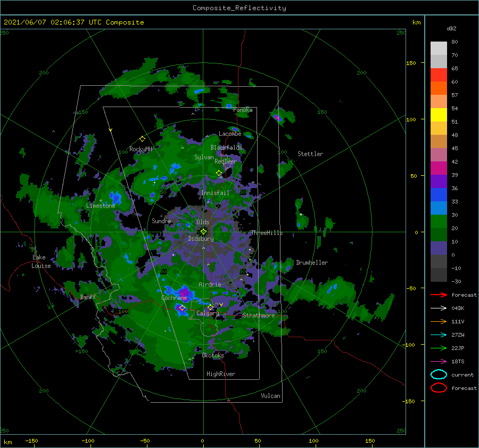
Task: Click the green 30 dBZ color swatch
Action: (x=439, y=221)
